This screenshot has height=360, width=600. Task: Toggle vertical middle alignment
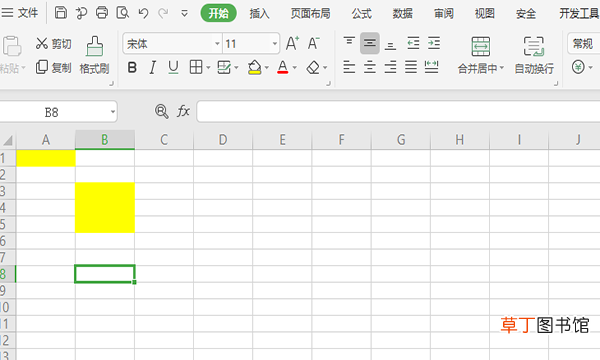click(x=370, y=43)
